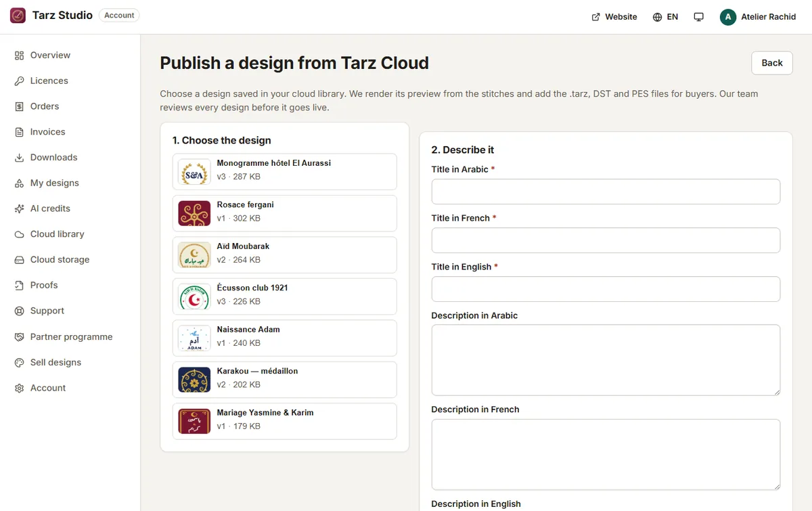Select the Proofs file icon
The width and height of the screenshot is (812, 511).
click(19, 286)
